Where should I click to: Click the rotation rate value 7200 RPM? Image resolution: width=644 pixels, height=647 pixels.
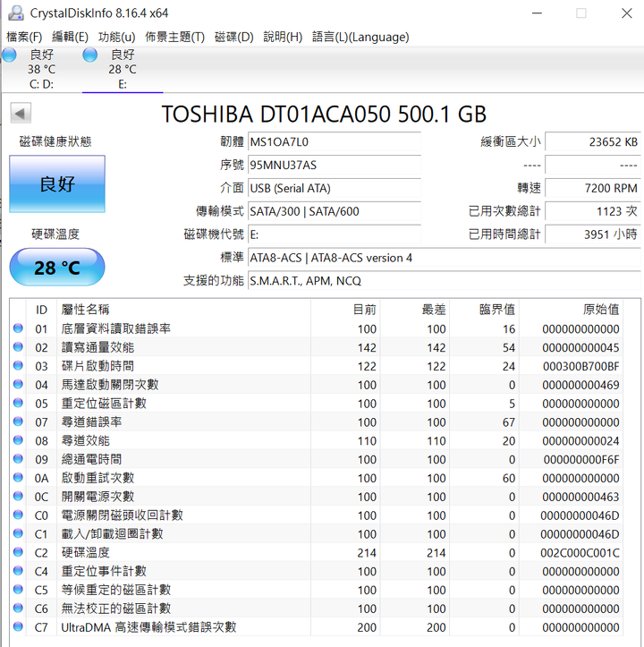pos(593,188)
